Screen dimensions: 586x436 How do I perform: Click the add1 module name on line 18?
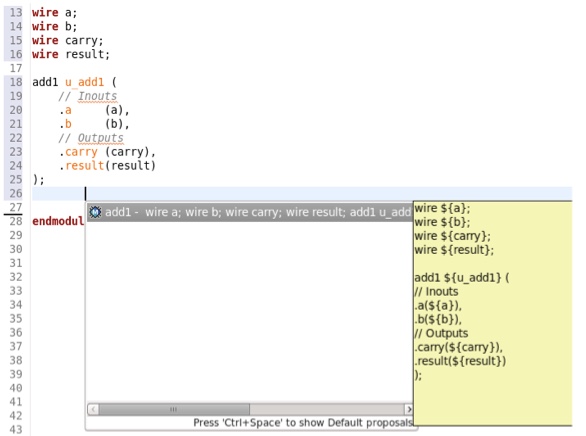point(45,82)
